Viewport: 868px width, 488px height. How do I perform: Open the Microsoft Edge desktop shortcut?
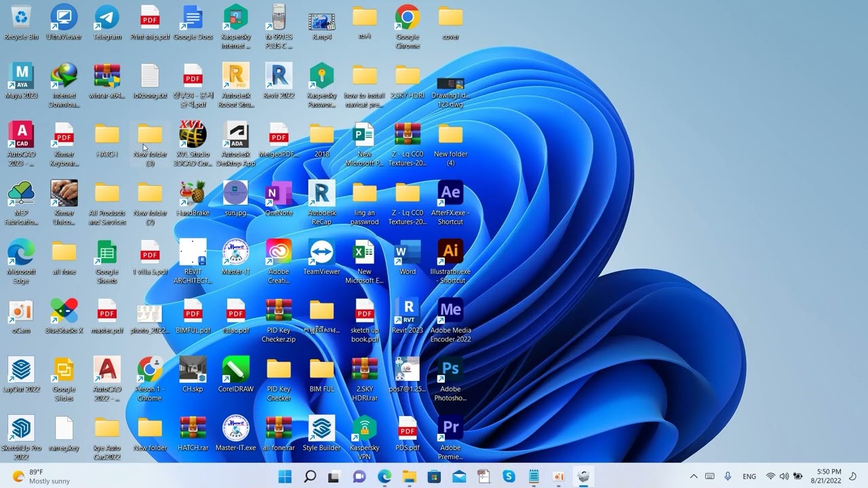21,262
